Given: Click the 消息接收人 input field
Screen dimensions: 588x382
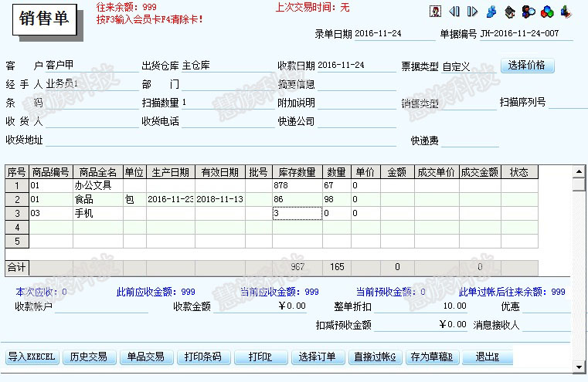Looking at the screenshot, I should click(546, 325).
